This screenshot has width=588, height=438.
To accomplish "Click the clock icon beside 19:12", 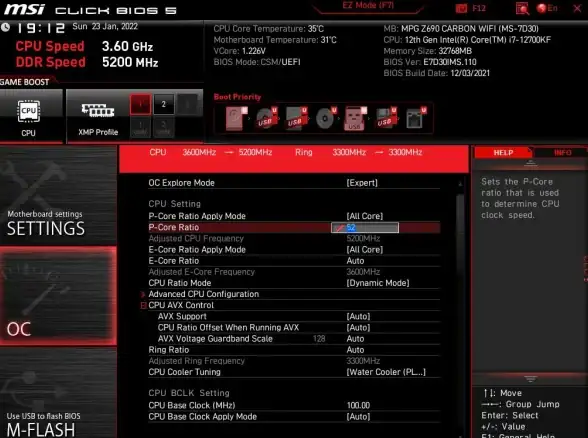I will pyautogui.click(x=5, y=27).
